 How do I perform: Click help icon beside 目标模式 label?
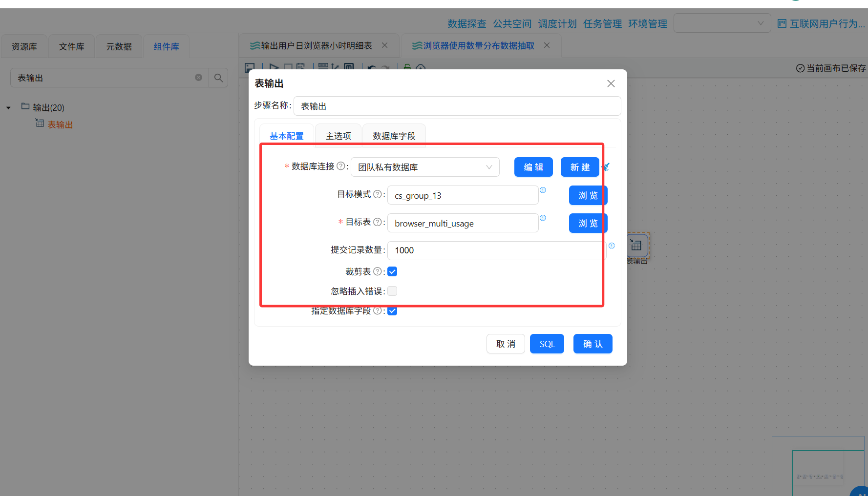tap(378, 194)
